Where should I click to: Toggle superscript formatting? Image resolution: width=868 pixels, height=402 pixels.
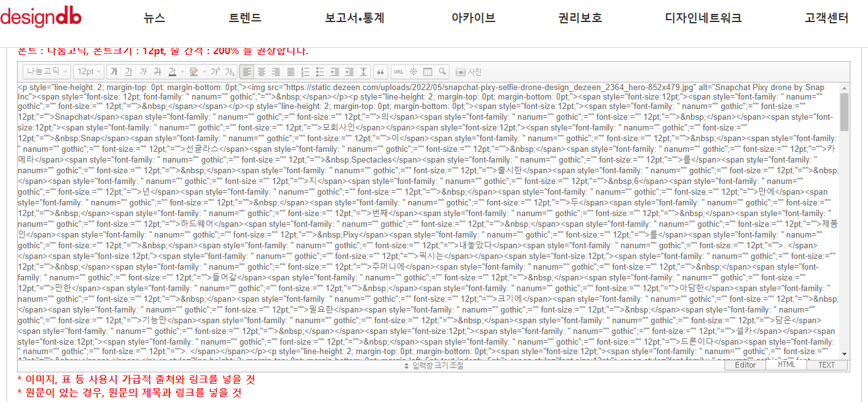click(x=215, y=72)
